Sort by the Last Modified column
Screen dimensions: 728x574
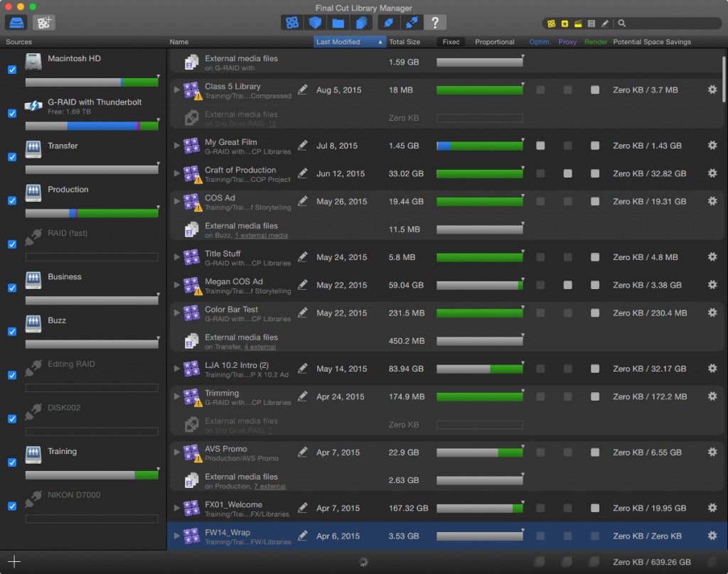(x=350, y=42)
